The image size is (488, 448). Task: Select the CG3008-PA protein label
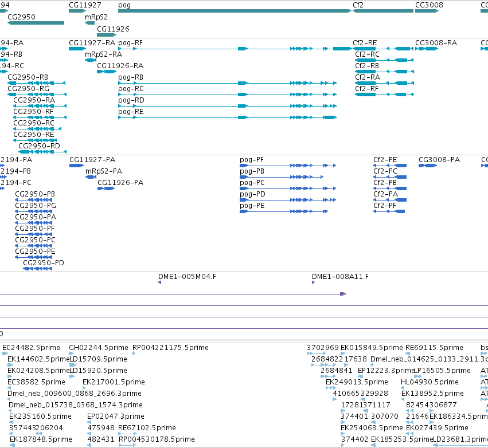coord(439,160)
